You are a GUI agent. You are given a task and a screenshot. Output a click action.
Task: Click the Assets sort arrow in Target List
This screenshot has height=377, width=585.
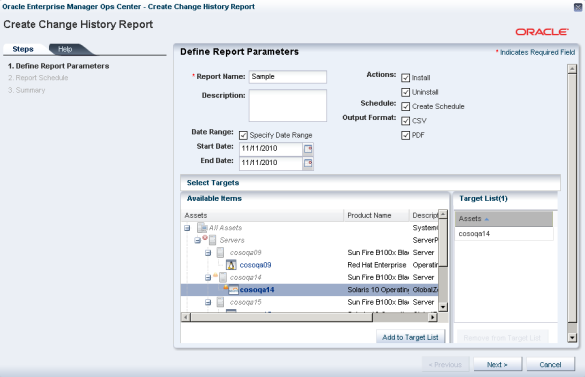(x=487, y=219)
